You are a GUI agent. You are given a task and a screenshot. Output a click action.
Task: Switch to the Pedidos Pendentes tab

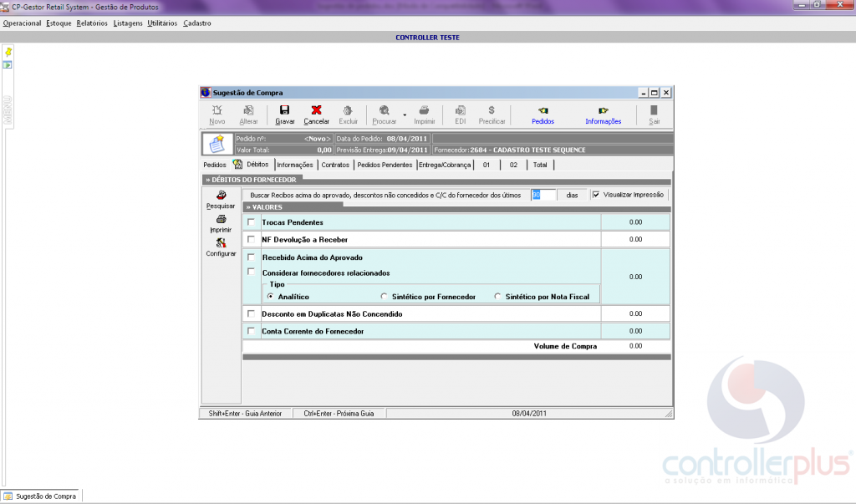tap(385, 165)
